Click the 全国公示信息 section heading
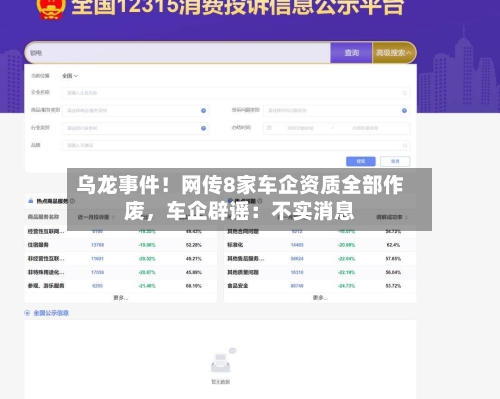 pos(51,313)
